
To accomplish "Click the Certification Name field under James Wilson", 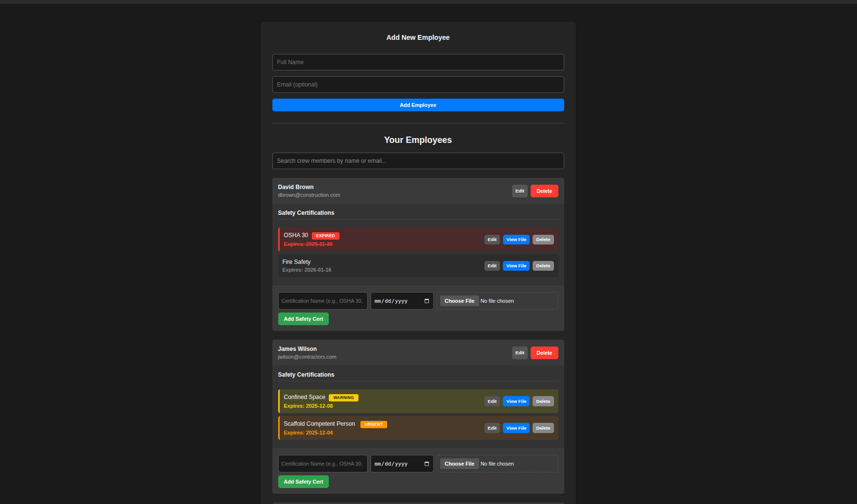I will (x=322, y=464).
